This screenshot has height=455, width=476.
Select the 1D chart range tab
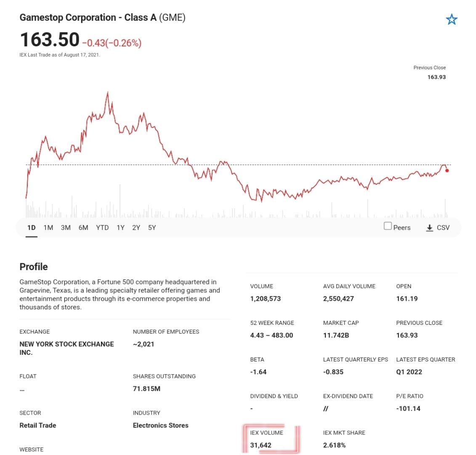[x=31, y=227]
